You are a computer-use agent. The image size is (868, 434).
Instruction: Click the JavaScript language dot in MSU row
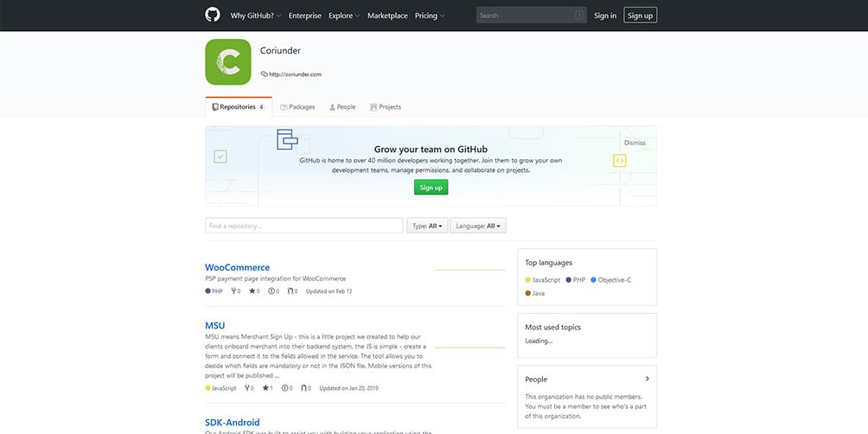(x=208, y=388)
